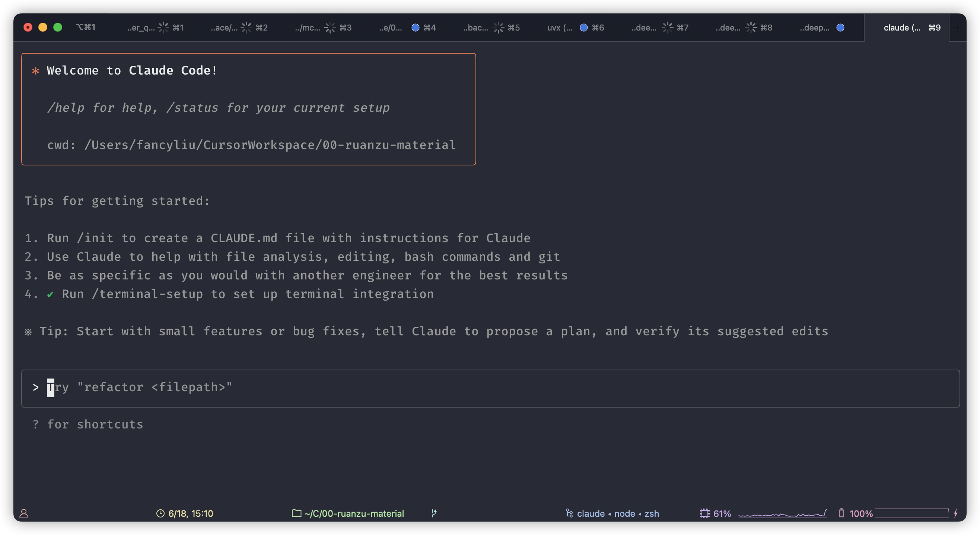Click the folder icon beside ~/C/00-ruanzu-material

[x=296, y=513]
